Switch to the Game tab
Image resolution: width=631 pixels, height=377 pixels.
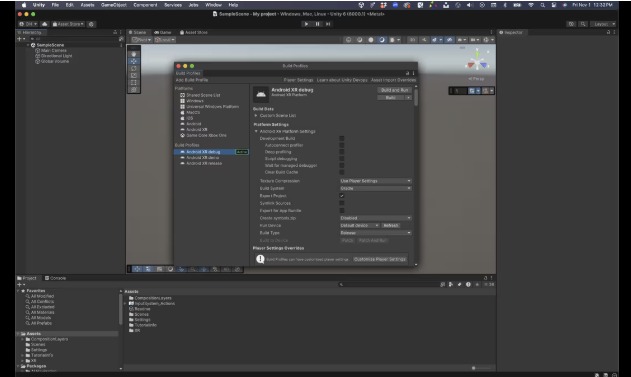coord(163,32)
